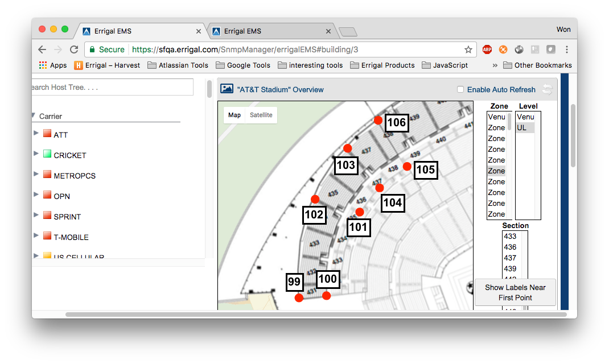The image size is (609, 364).
Task: Collapse the Carrier tree section
Action: point(33,115)
